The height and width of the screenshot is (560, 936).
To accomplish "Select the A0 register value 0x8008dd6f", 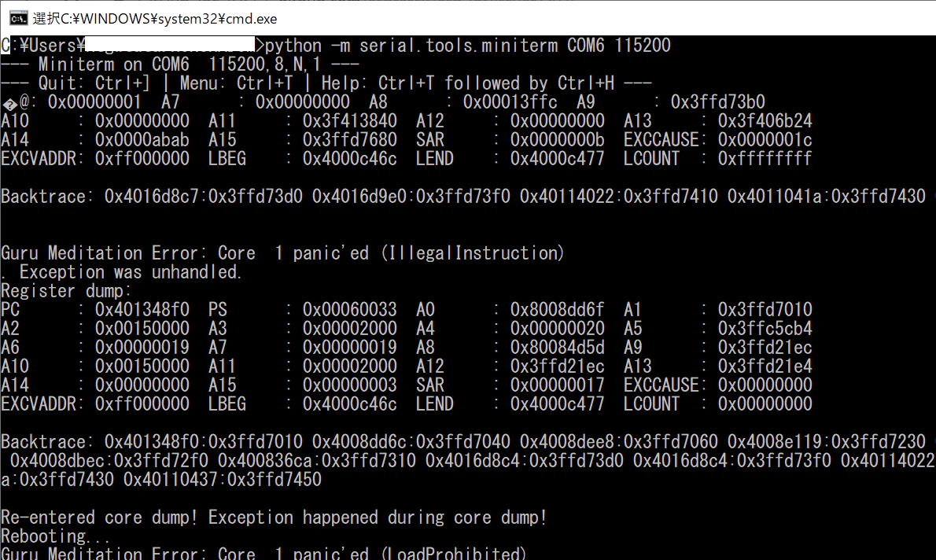I will pyautogui.click(x=557, y=310).
